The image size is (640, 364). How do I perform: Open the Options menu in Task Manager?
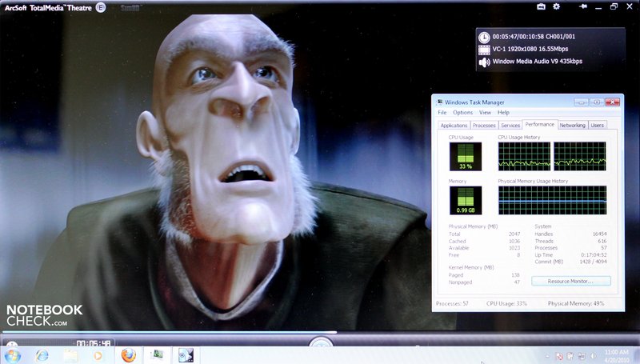pos(462,112)
